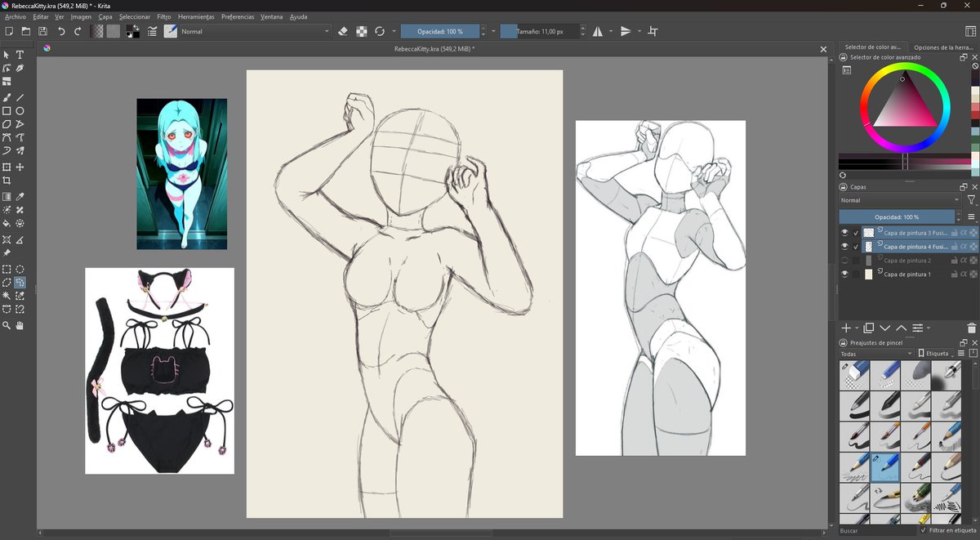Select the Fill bucket tool
The width and height of the screenshot is (980, 540).
pyautogui.click(x=7, y=222)
